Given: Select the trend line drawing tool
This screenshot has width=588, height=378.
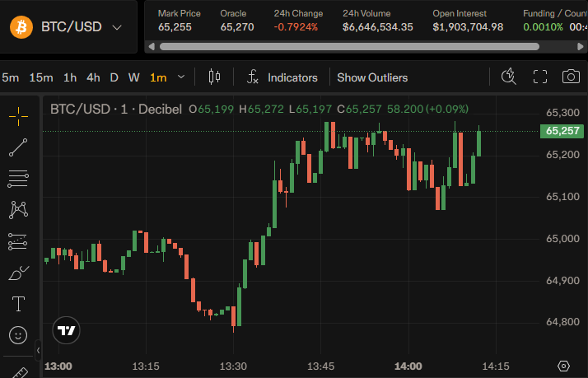Looking at the screenshot, I should click(18, 147).
